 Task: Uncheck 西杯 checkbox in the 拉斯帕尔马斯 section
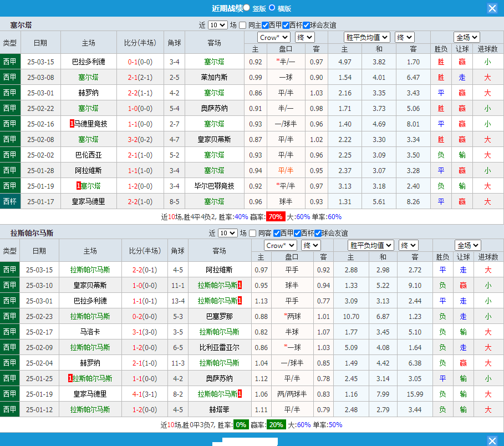(x=298, y=233)
